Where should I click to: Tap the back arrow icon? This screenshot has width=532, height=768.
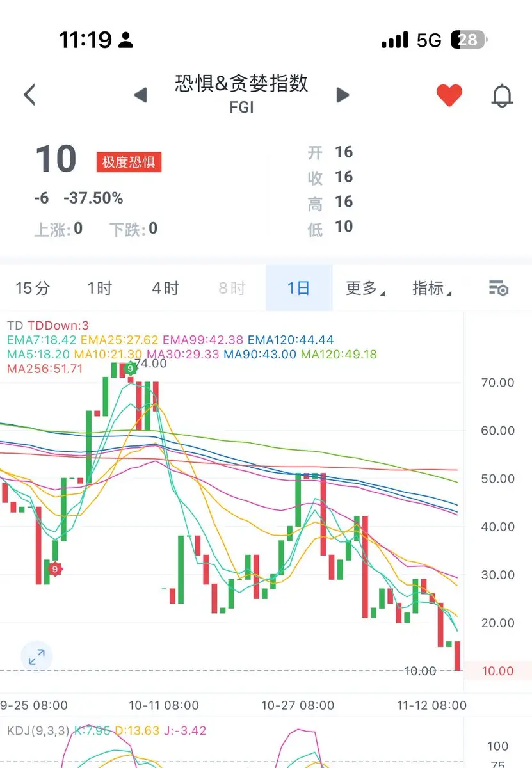(29, 95)
